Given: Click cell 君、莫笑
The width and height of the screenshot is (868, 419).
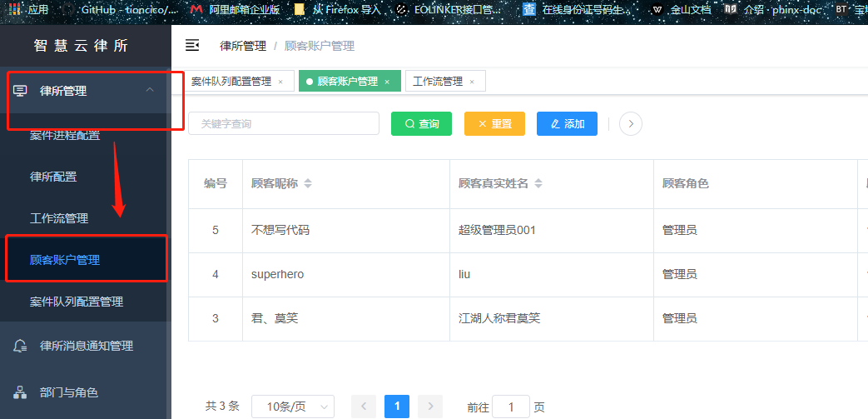Looking at the screenshot, I should [x=275, y=319].
